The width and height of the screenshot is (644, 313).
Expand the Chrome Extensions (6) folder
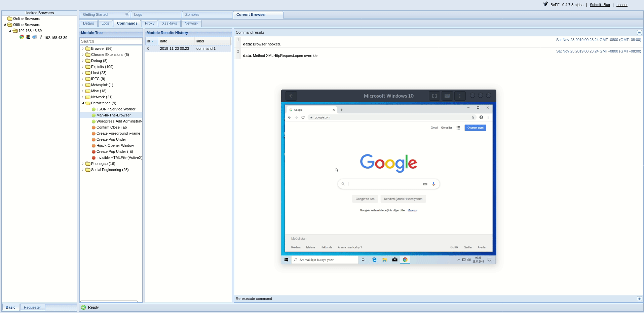82,55
